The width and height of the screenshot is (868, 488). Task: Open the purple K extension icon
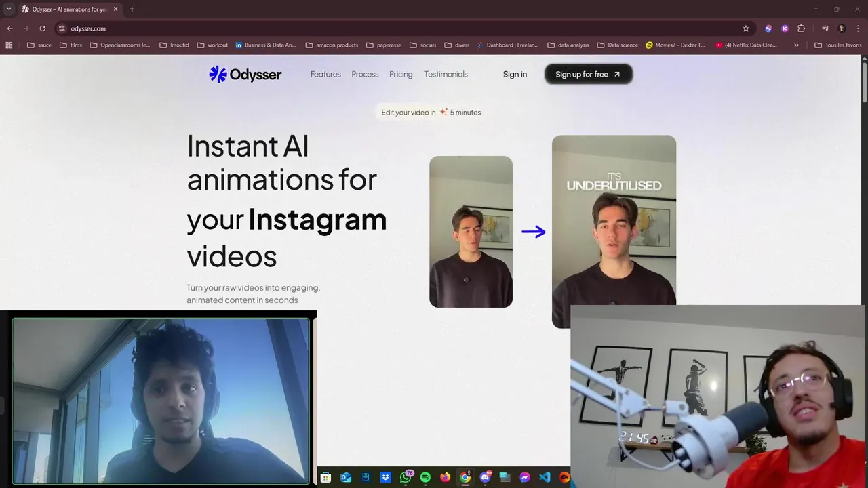tap(785, 28)
